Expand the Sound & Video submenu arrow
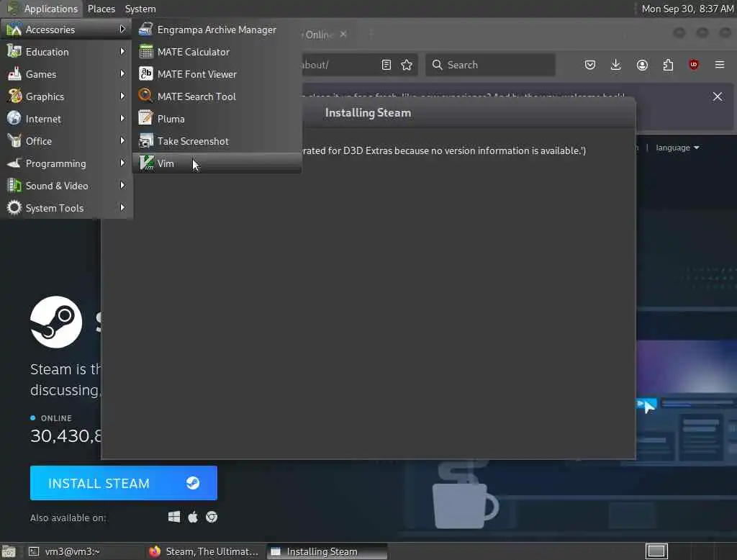 [x=122, y=185]
